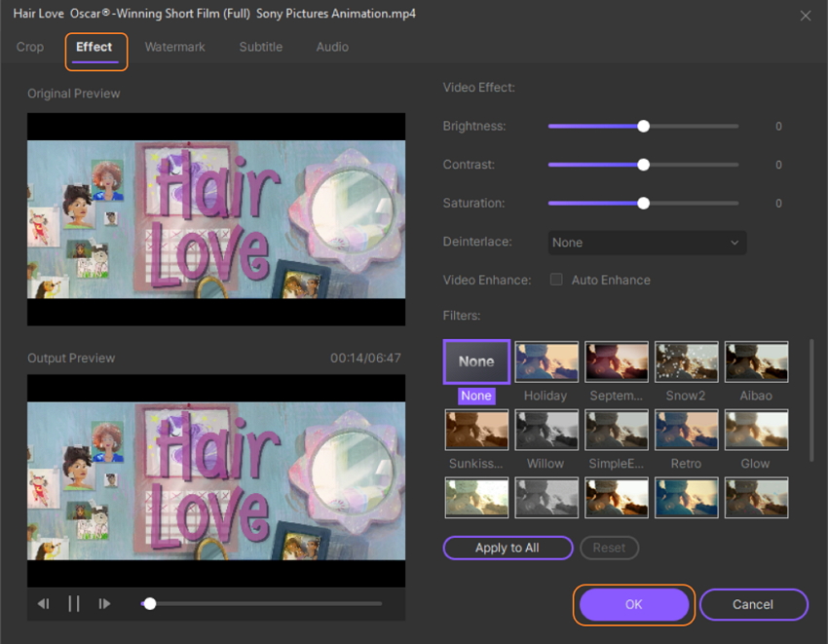828x644 pixels.
Task: Pause the output preview playback
Action: 74,603
